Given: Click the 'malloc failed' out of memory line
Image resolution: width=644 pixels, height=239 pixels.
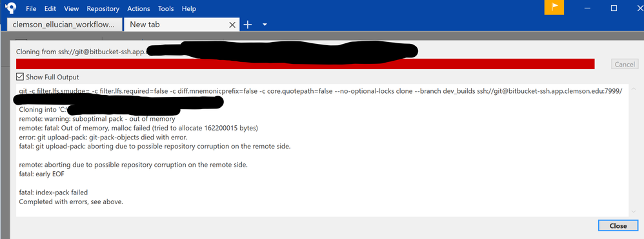Looking at the screenshot, I should coord(138,128).
